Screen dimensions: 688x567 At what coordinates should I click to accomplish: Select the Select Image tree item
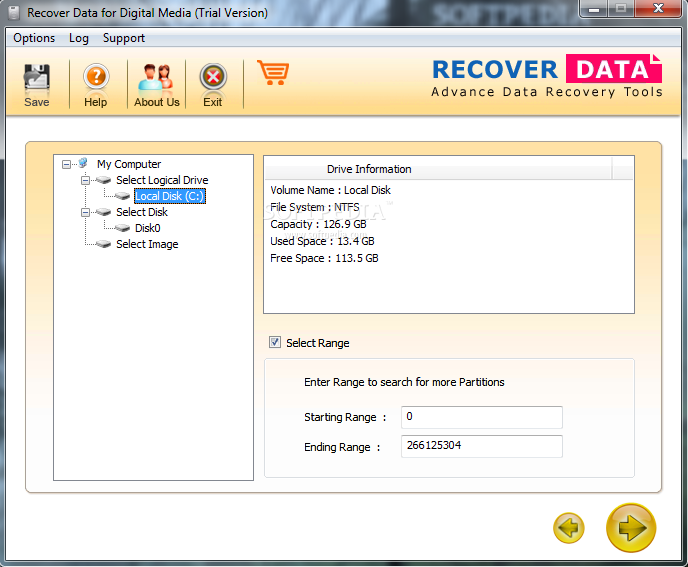point(147,244)
